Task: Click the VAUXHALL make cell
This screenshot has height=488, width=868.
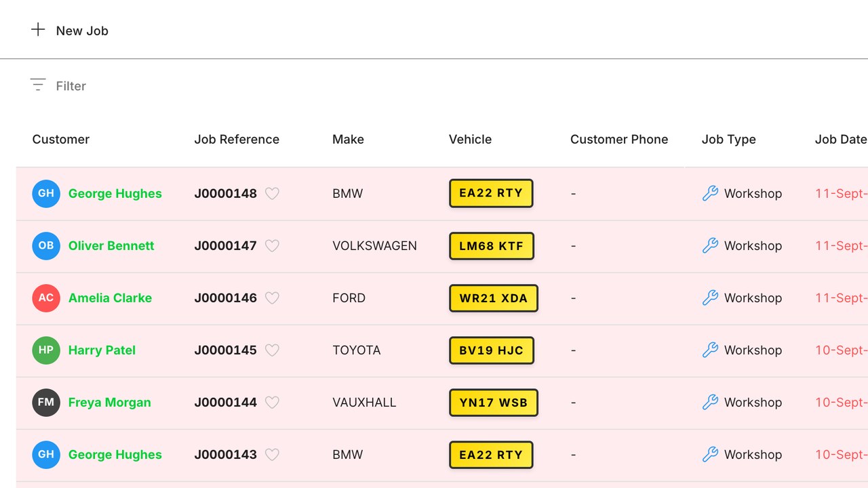Action: tap(364, 402)
